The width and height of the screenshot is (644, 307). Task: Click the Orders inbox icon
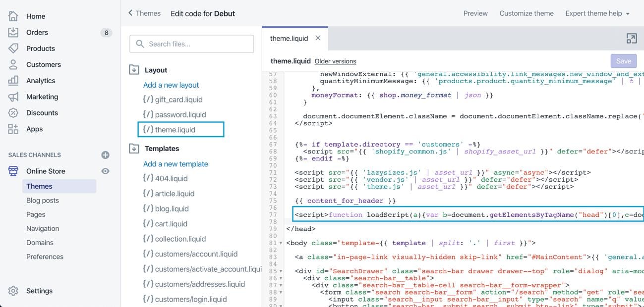(13, 32)
